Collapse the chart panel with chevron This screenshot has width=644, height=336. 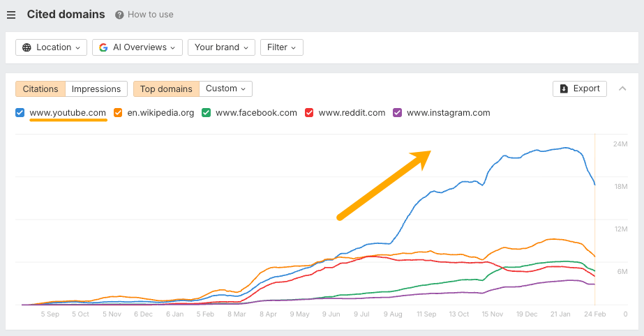pyautogui.click(x=622, y=89)
